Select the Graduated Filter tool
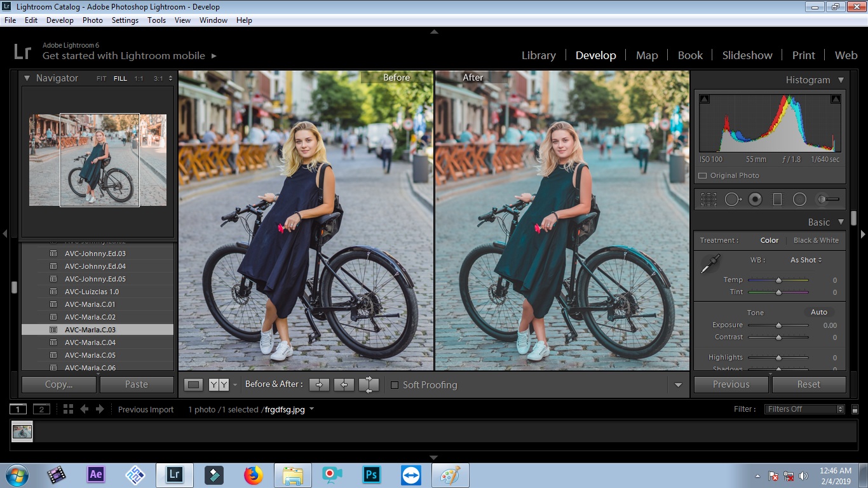 tap(777, 200)
